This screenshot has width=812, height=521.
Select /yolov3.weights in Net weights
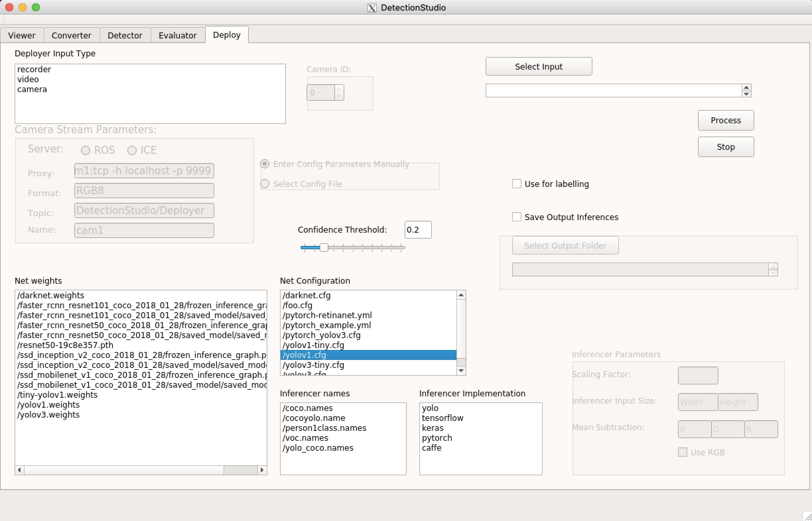[48, 414]
